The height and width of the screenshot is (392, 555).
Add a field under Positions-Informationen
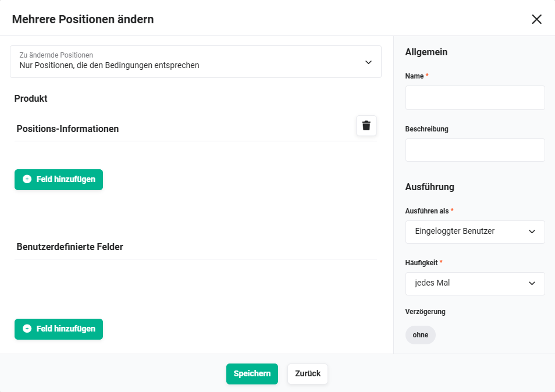pos(59,180)
